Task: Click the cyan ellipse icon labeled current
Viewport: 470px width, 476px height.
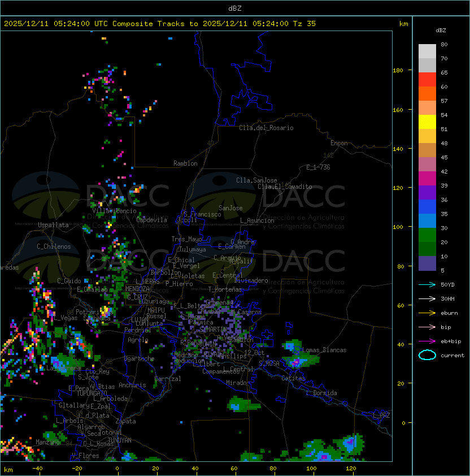Action: pyautogui.click(x=427, y=355)
